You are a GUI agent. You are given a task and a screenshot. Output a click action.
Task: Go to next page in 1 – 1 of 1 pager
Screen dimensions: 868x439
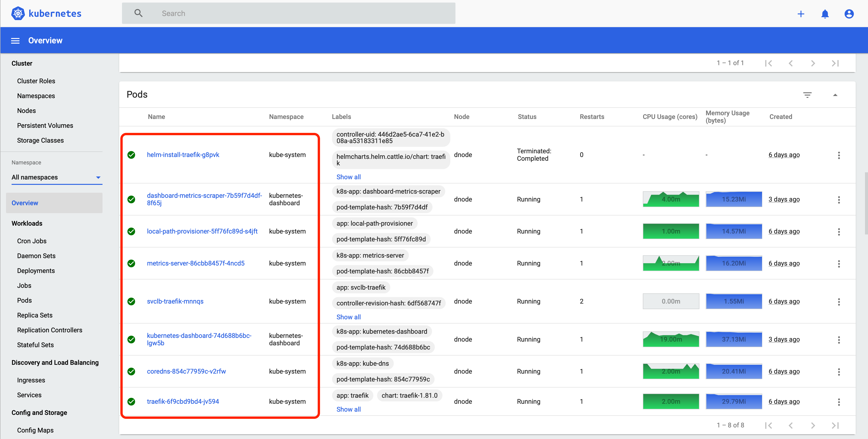tap(813, 63)
